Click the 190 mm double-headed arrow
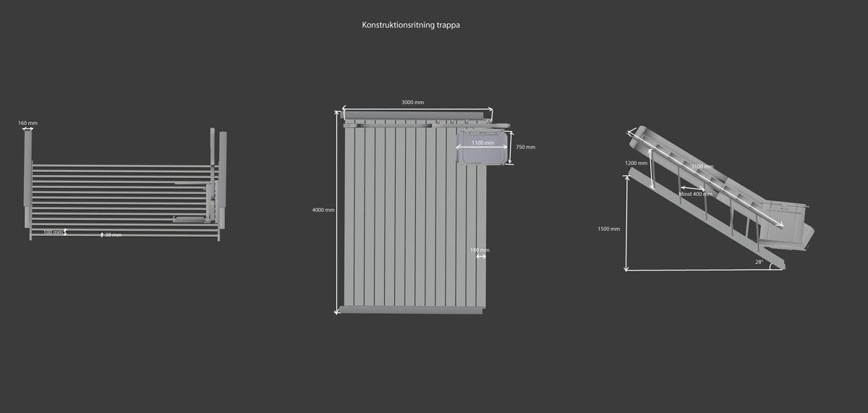 [480, 256]
